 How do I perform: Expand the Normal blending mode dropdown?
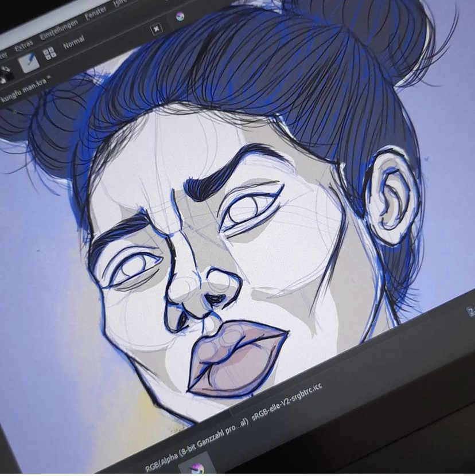[x=74, y=42]
